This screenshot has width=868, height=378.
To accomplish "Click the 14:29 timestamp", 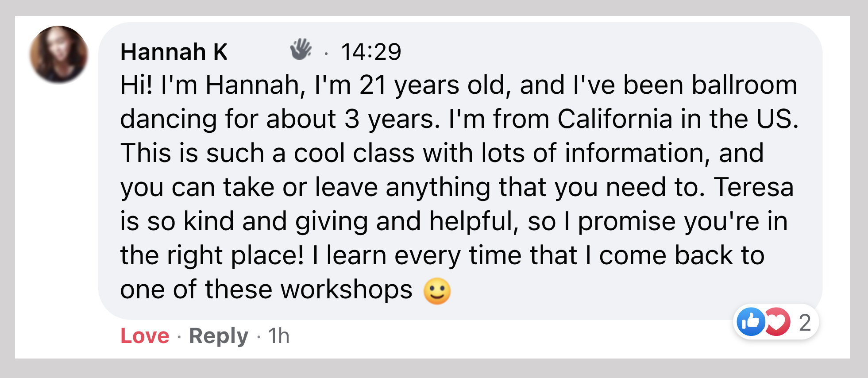I will pyautogui.click(x=372, y=51).
